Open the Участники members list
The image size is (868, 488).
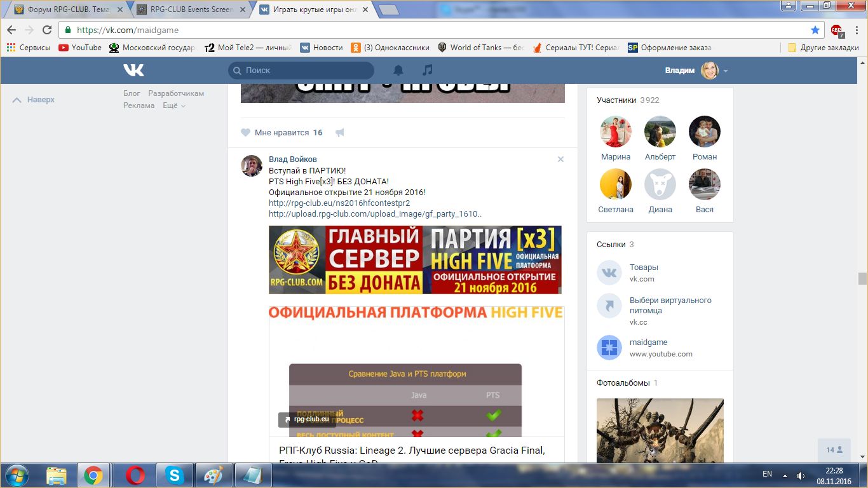pyautogui.click(x=616, y=100)
